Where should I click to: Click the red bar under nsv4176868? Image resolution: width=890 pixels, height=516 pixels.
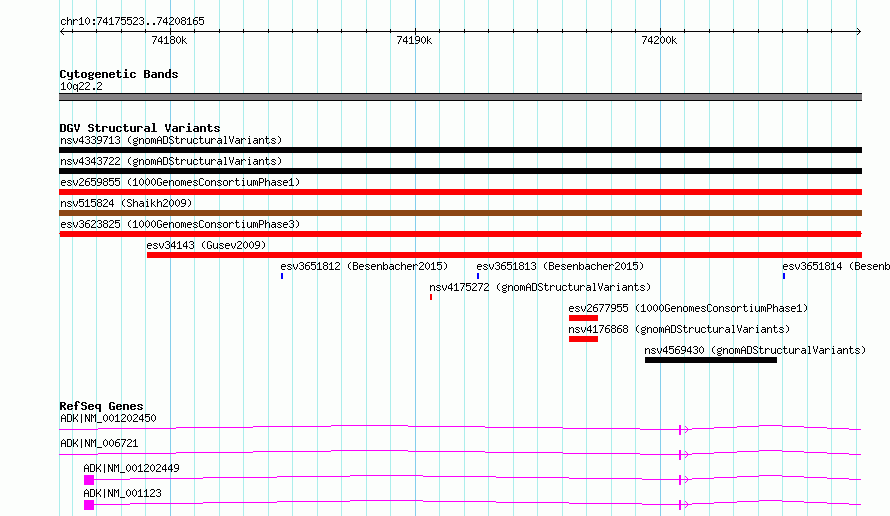click(583, 339)
